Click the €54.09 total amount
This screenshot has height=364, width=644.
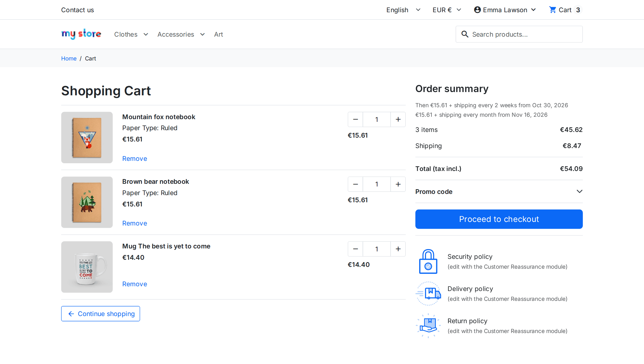click(571, 169)
